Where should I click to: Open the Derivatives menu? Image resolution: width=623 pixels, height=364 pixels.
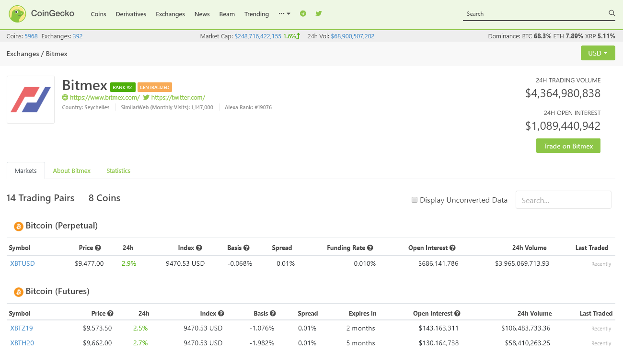pos(131,14)
